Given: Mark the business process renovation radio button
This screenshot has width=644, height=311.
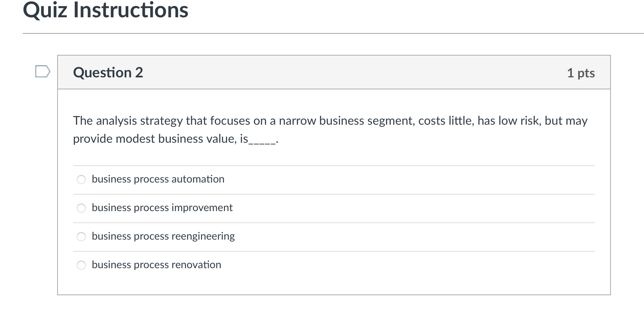Looking at the screenshot, I should [x=81, y=265].
